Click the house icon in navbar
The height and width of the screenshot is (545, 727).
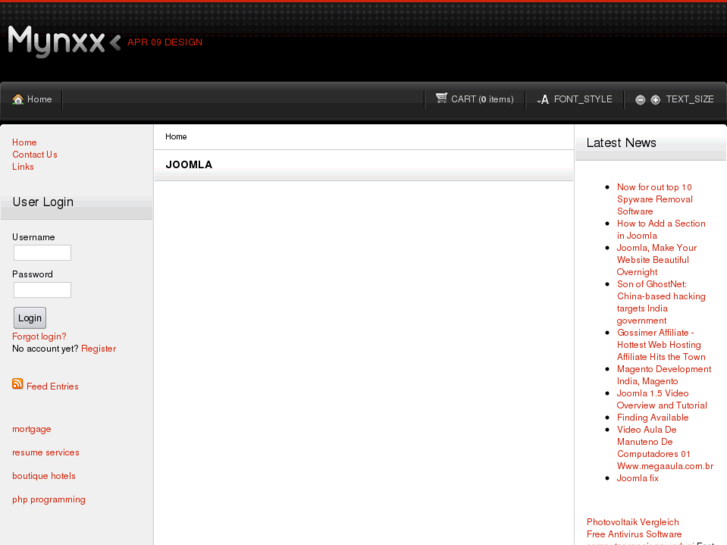click(18, 99)
